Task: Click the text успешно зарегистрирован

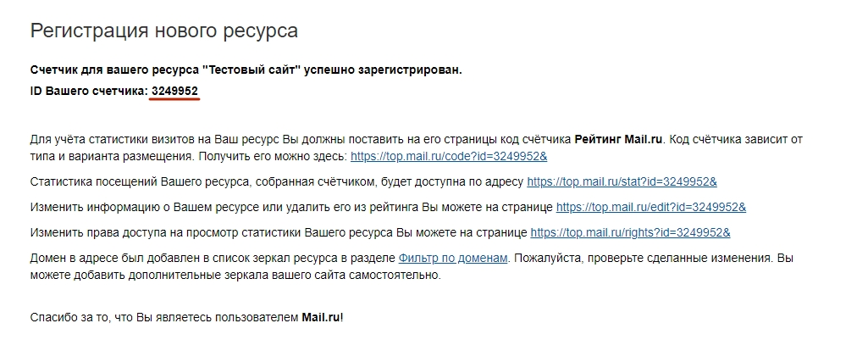Action: (x=383, y=70)
